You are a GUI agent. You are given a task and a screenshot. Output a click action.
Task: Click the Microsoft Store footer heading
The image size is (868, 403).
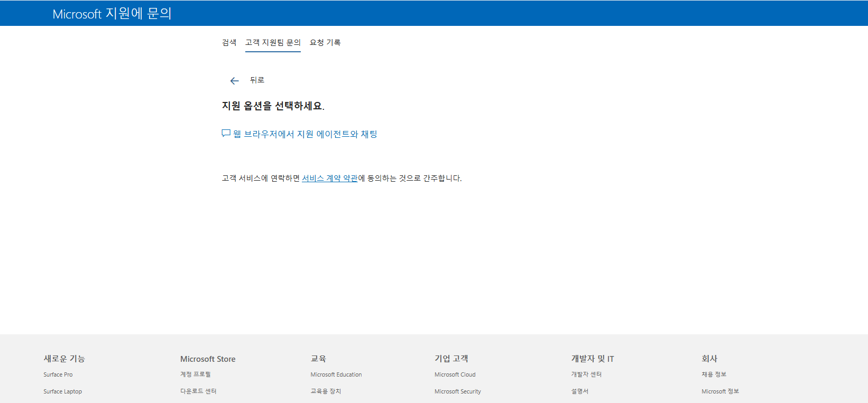pos(208,359)
